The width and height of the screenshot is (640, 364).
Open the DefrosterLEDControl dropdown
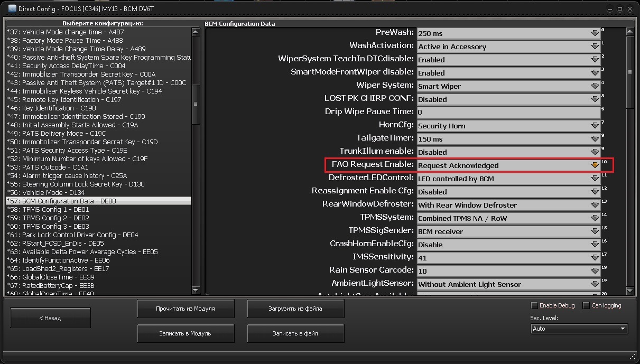[x=508, y=179]
